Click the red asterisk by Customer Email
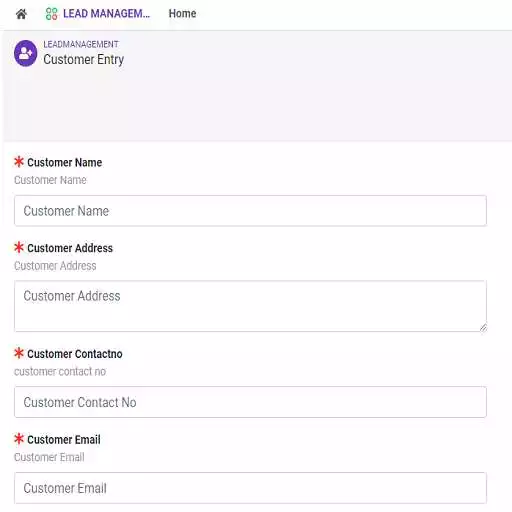 click(19, 439)
